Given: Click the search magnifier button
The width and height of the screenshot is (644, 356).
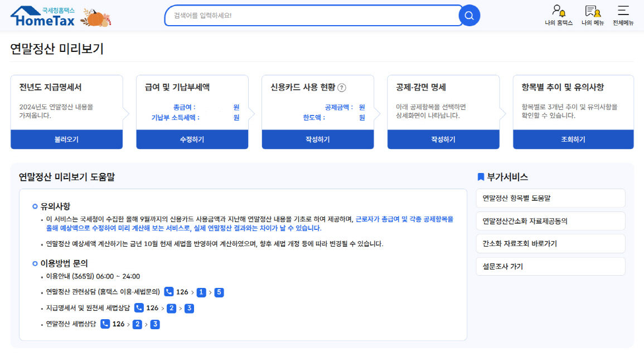Looking at the screenshot, I should click(x=469, y=16).
